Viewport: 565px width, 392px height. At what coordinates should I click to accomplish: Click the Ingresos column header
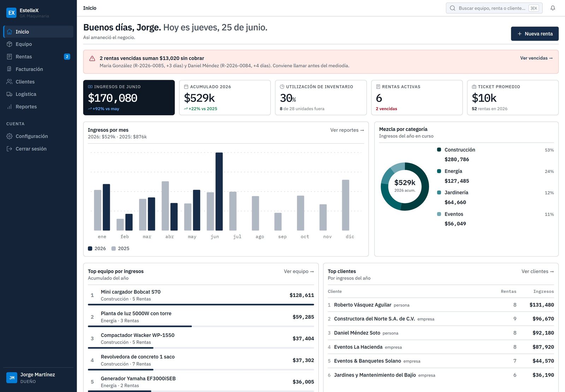tap(543, 291)
